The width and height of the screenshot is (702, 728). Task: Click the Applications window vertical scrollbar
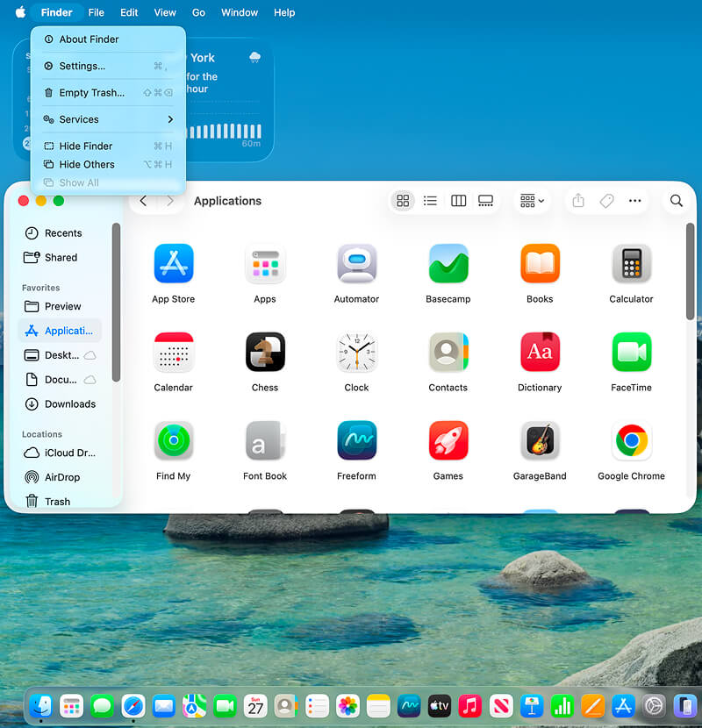691,271
